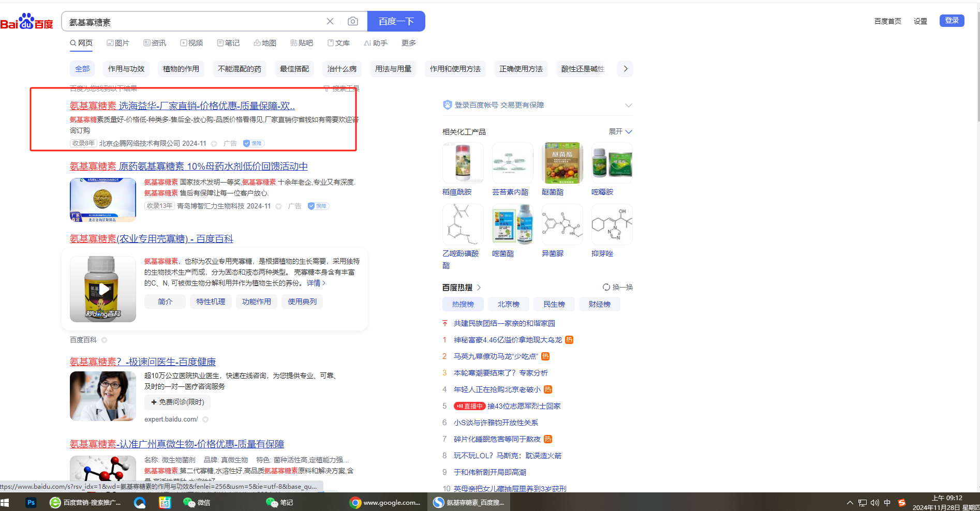This screenshot has height=511, width=980.
Task: Open the 氨基寡糖素_百度搜索 taskbar window
Action: [469, 502]
